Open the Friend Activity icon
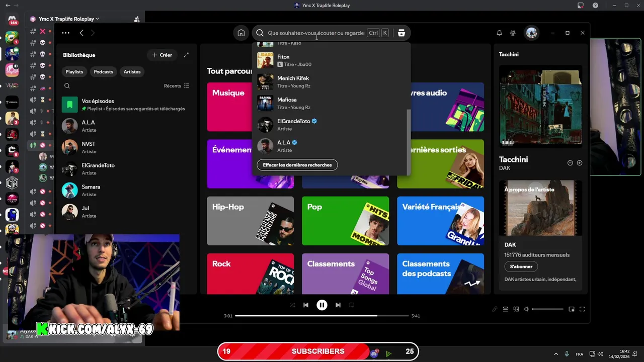This screenshot has height=362, width=644. [513, 33]
